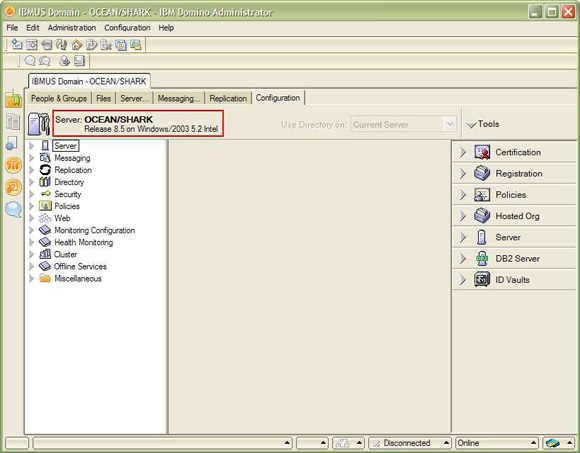Click the house-shaped toolbar icon

coord(77,45)
